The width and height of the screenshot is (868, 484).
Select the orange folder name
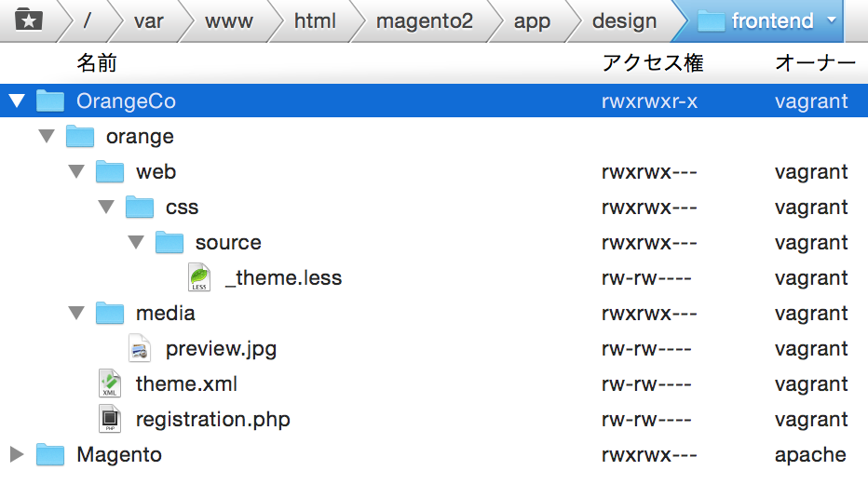[x=140, y=137]
